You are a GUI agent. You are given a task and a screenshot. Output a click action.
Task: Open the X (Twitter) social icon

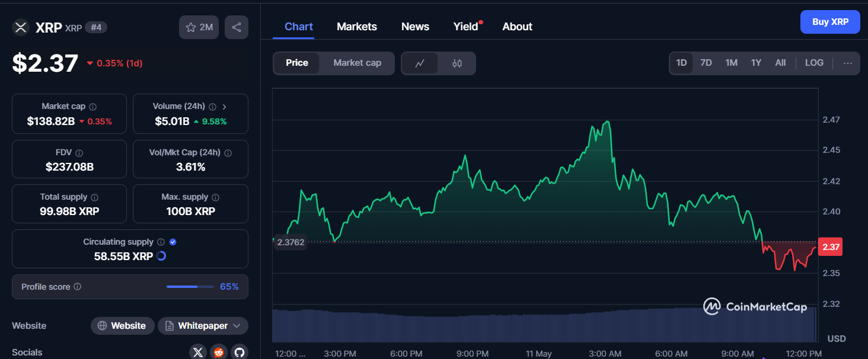tap(198, 352)
